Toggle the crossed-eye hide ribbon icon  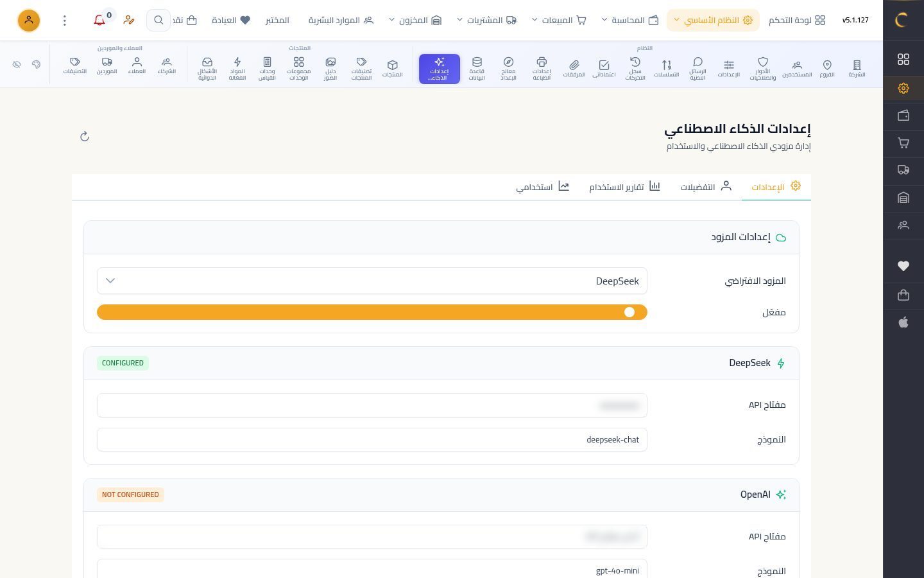tap(17, 64)
